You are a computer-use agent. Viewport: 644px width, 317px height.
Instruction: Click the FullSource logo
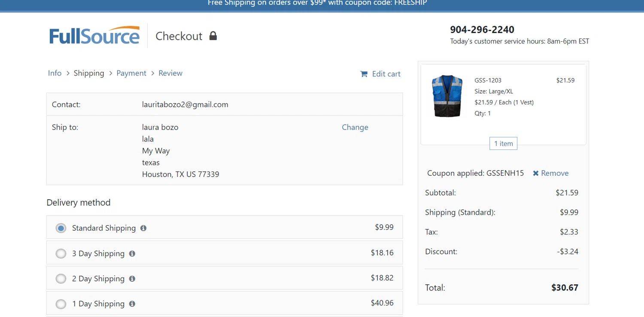coord(94,36)
